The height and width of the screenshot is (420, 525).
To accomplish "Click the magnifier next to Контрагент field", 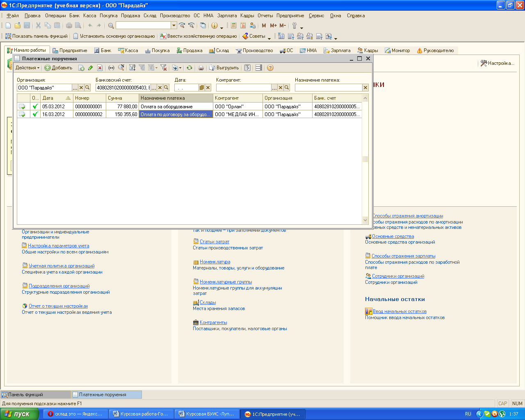I will coord(287,88).
